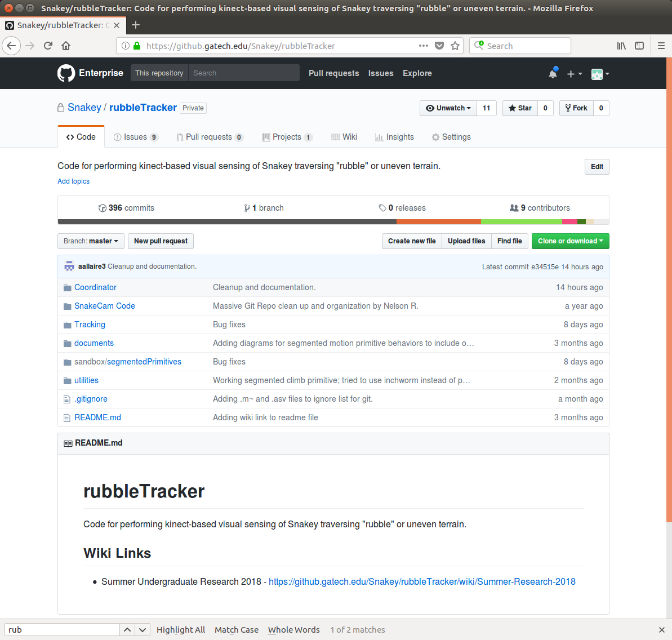This screenshot has height=640, width=672.
Task: Reload the page with the refresh icon
Action: pos(48,46)
